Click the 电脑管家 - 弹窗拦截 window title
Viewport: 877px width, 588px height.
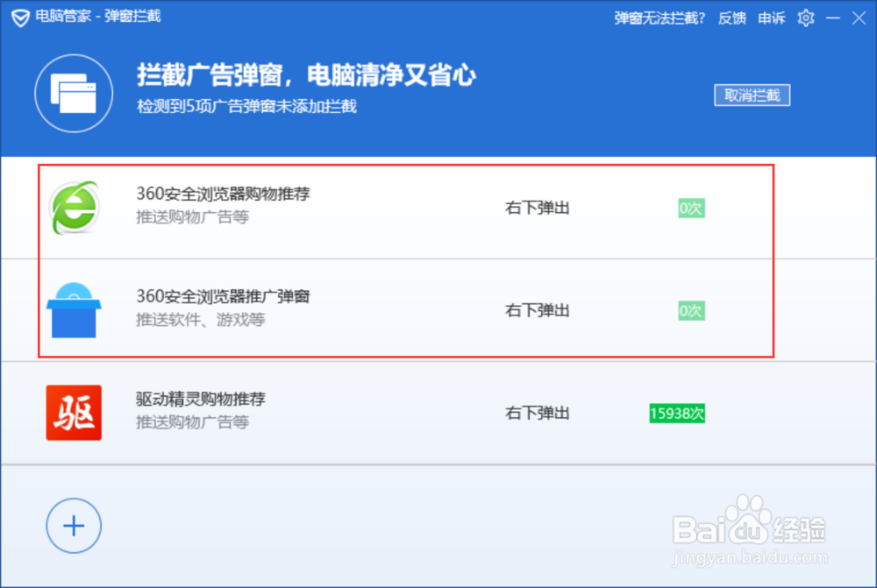tap(98, 16)
